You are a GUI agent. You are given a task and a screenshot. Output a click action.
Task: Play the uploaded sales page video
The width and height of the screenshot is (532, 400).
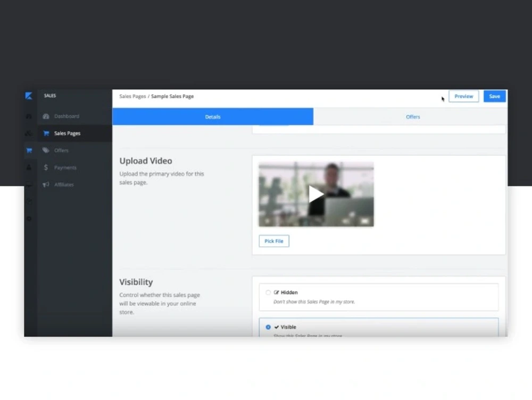pos(316,194)
